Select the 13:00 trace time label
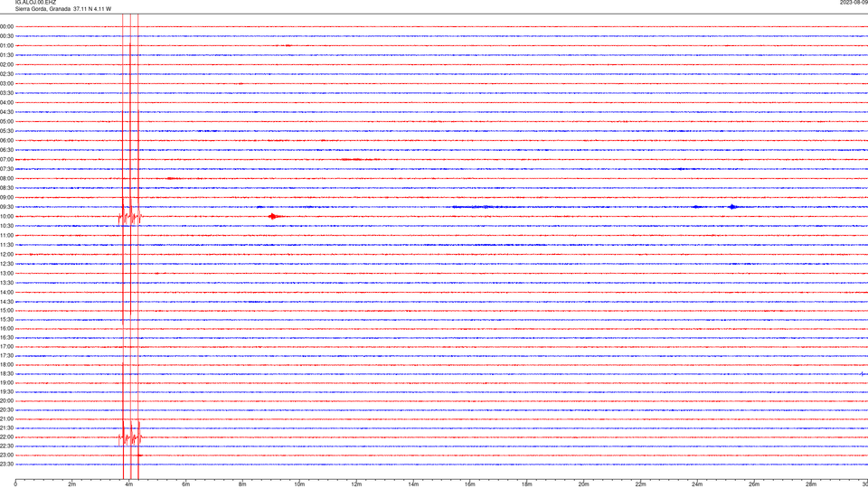The height and width of the screenshot is (488, 868). click(6, 273)
